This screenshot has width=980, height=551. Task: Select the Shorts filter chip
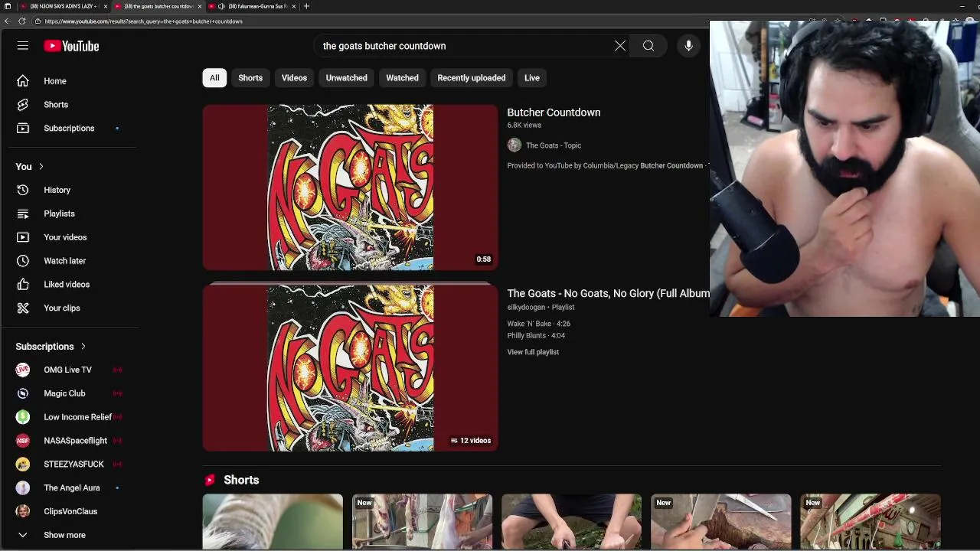tap(250, 78)
